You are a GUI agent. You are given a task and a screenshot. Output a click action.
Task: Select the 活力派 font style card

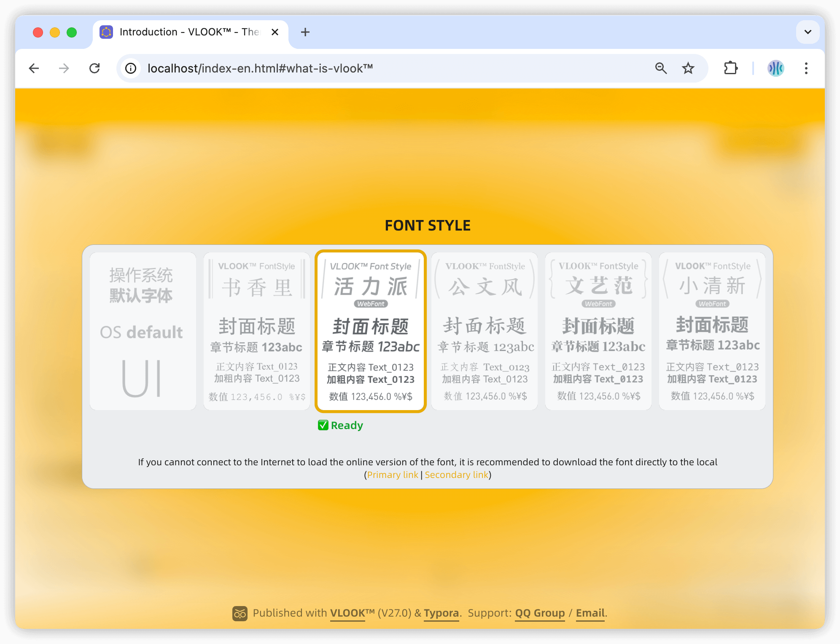(370, 331)
